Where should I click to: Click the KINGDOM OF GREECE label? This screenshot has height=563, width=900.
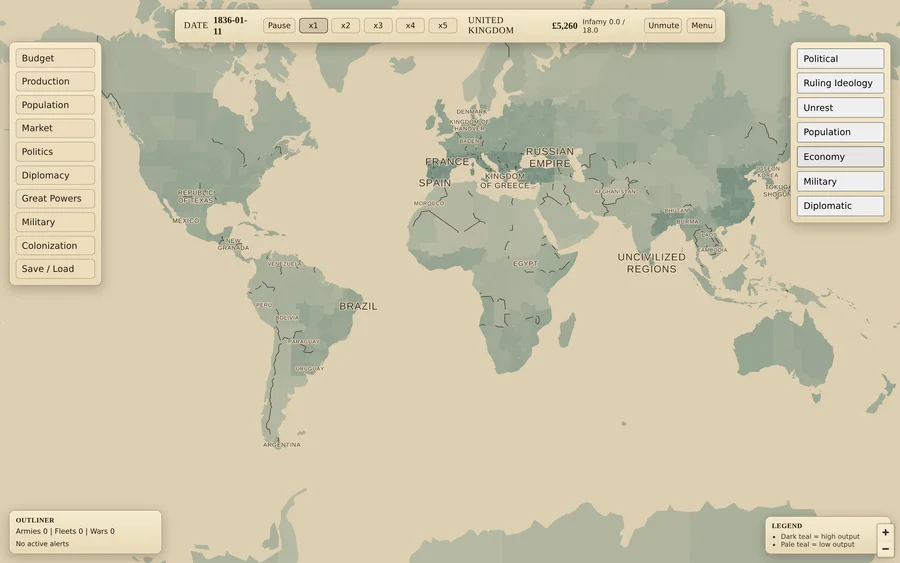pos(505,181)
